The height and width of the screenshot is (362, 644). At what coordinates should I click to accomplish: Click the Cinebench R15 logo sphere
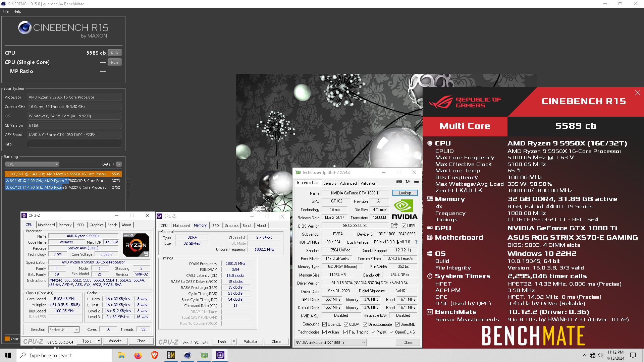[x=25, y=28]
